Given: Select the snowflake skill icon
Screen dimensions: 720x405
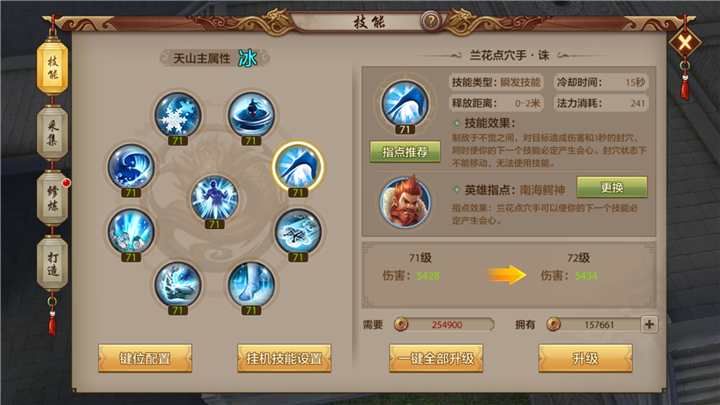Looking at the screenshot, I should (x=178, y=115).
